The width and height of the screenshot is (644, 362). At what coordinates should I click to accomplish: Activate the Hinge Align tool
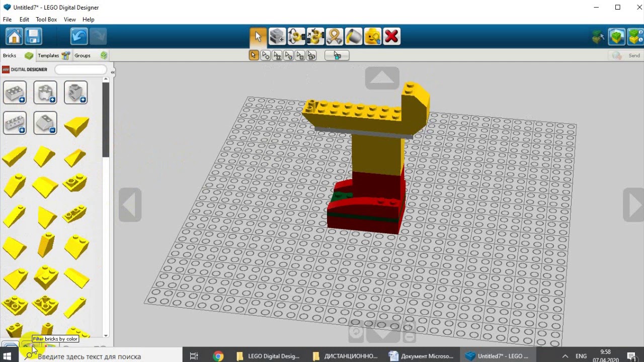click(315, 36)
